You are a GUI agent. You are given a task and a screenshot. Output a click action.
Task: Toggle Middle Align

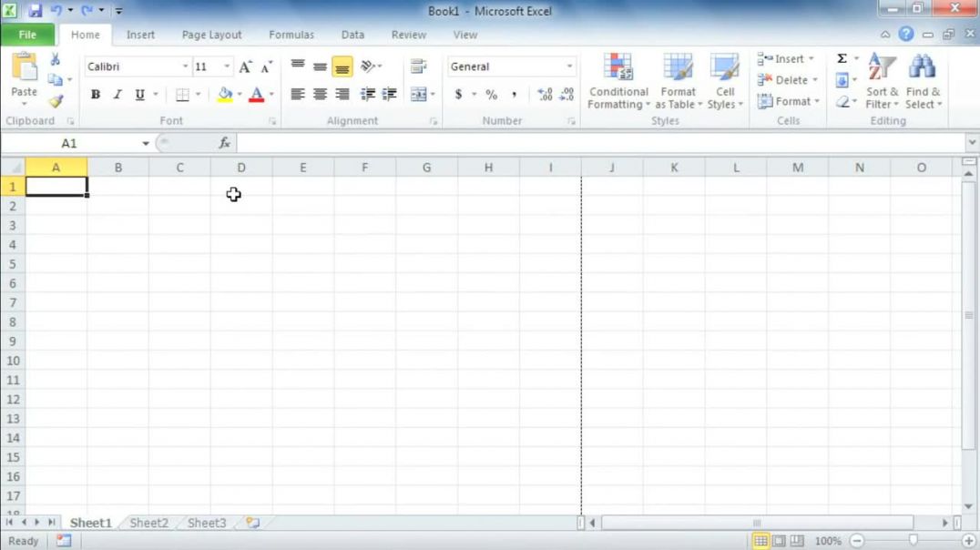320,66
